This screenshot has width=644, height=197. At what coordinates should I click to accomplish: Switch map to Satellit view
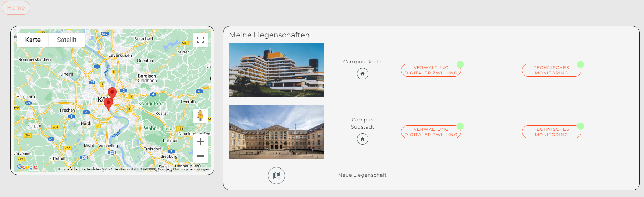pos(67,40)
